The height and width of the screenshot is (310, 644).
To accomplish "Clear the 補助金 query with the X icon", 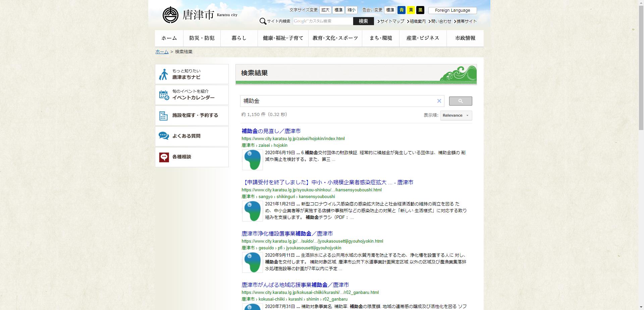I will 439,101.
